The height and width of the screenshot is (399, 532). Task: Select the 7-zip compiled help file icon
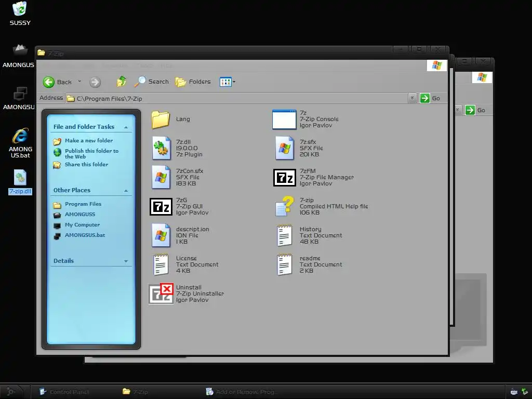[285, 206]
